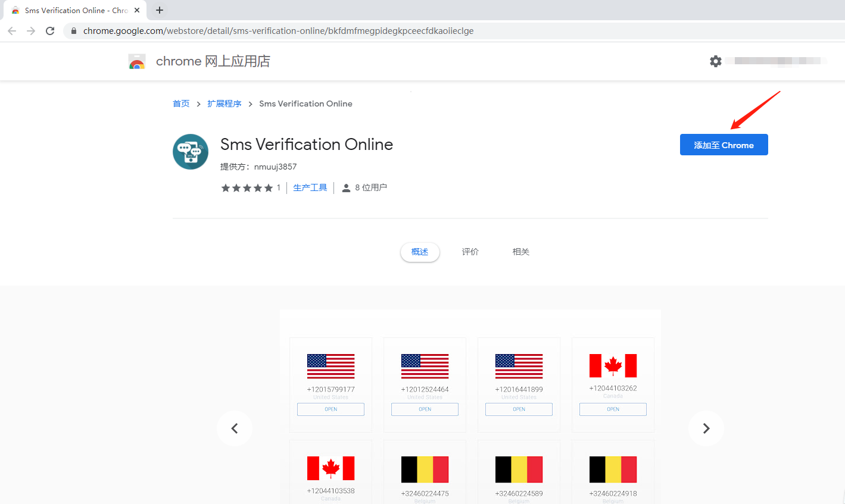Click phone number +32460224918
The width and height of the screenshot is (845, 504).
[x=613, y=493]
